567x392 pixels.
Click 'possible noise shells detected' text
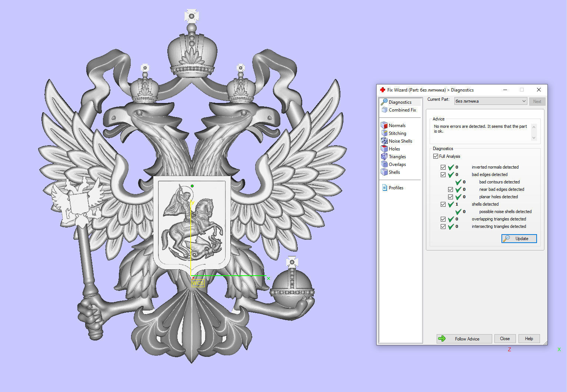(505, 212)
